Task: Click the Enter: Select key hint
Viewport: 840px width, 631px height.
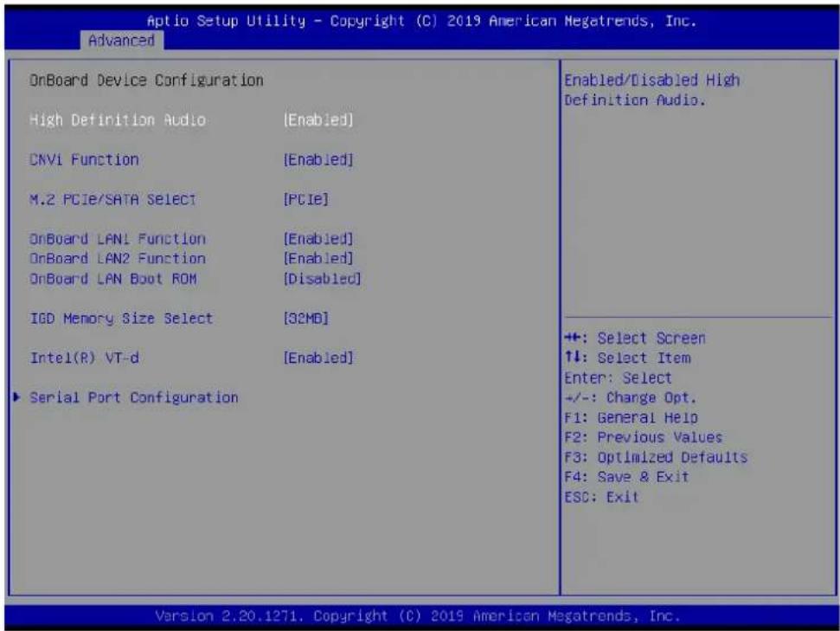Action: point(618,378)
